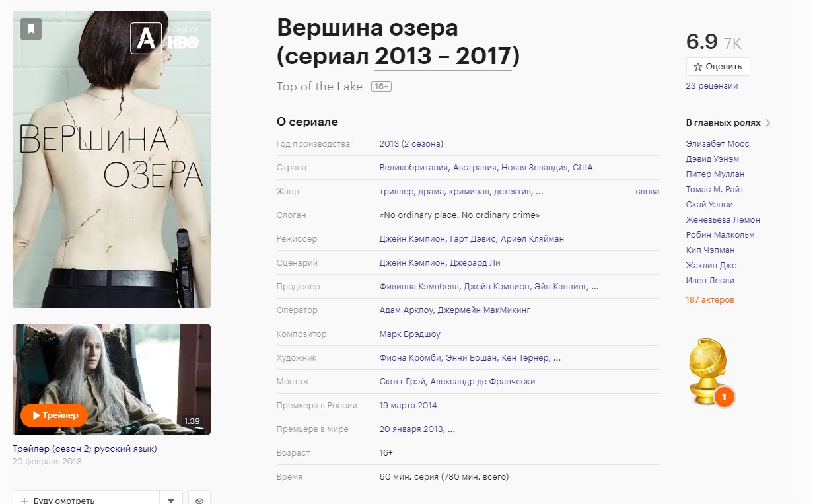Open artist Фиона Кромби page
The image size is (817, 504).
coord(410,358)
